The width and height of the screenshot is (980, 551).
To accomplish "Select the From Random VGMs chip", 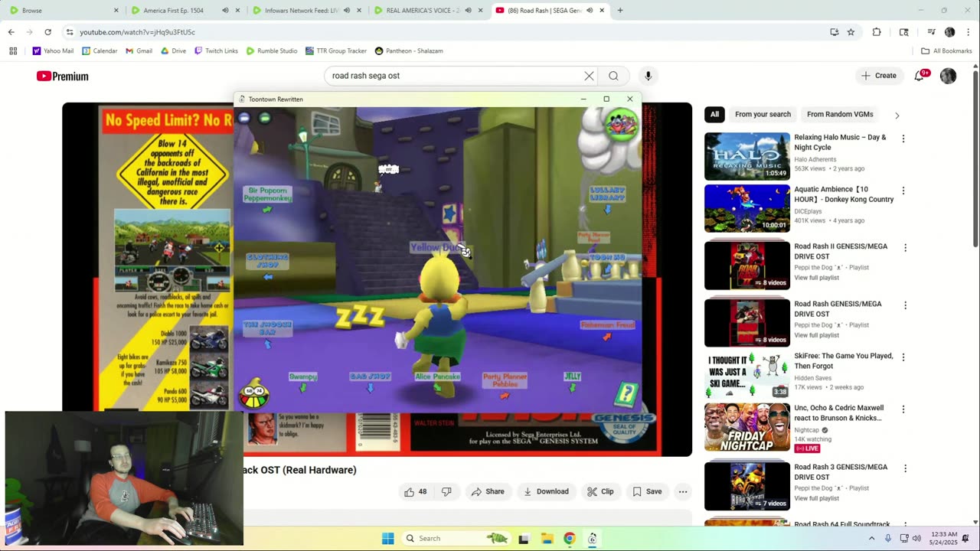I will 840,114.
